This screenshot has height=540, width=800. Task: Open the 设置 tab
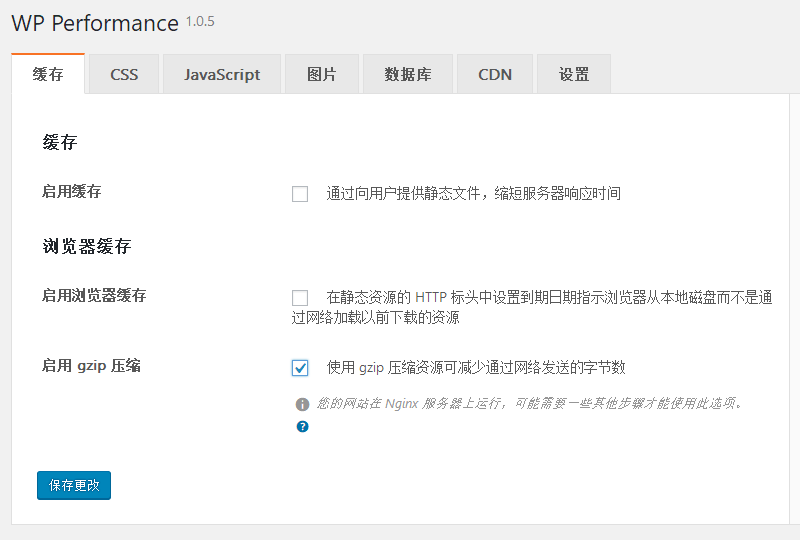[x=573, y=75]
